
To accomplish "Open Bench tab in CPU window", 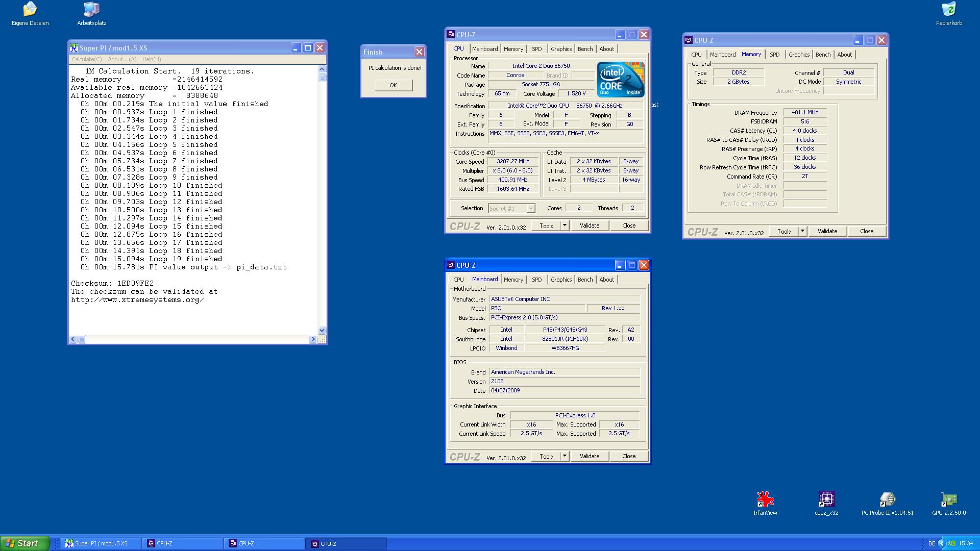I will (585, 49).
